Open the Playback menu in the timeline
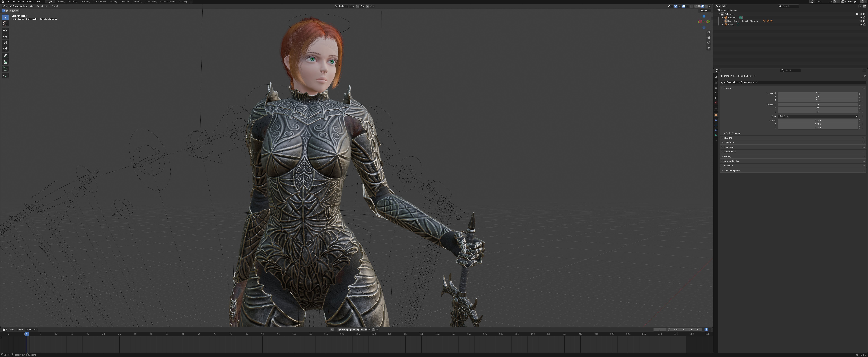 (x=32, y=330)
